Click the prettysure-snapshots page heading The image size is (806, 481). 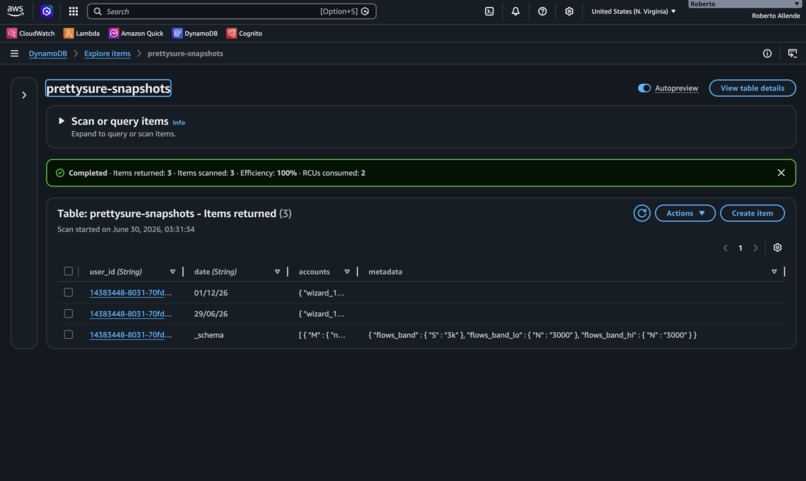click(x=108, y=88)
